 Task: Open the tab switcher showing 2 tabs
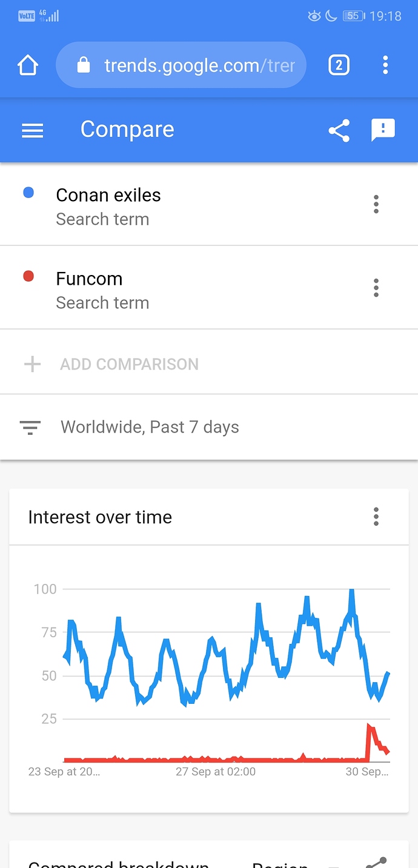coord(339,65)
